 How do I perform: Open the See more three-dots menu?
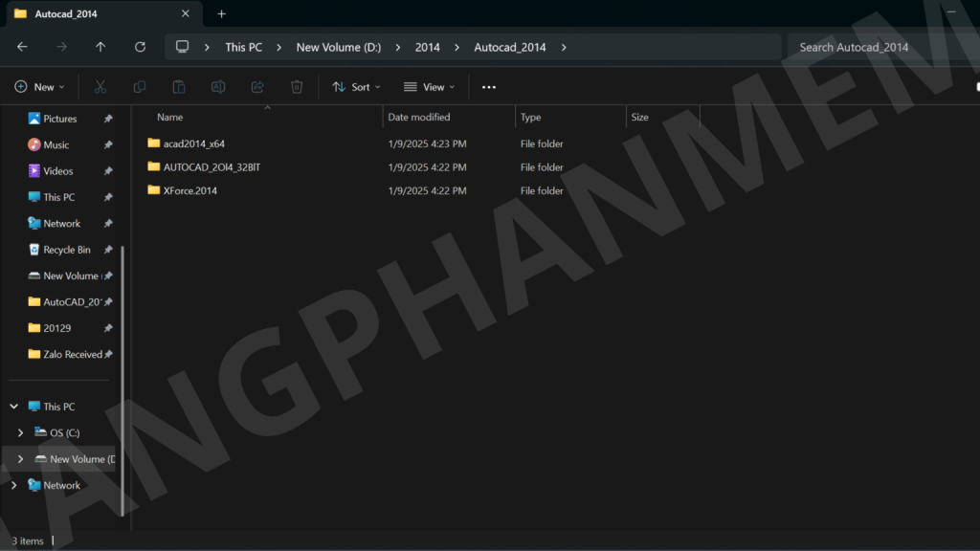coord(489,87)
